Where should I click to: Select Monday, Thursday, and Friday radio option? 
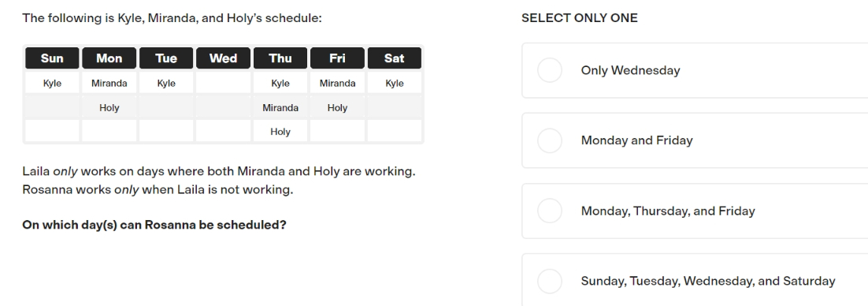[x=550, y=211]
